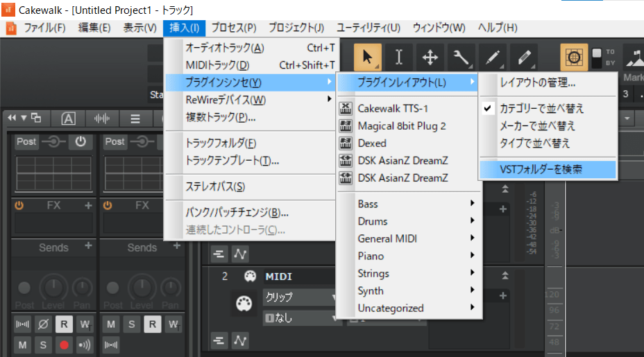Click the hamburger lines icon in inspector header
Image resolution: width=644 pixels, height=357 pixels.
coord(135,119)
